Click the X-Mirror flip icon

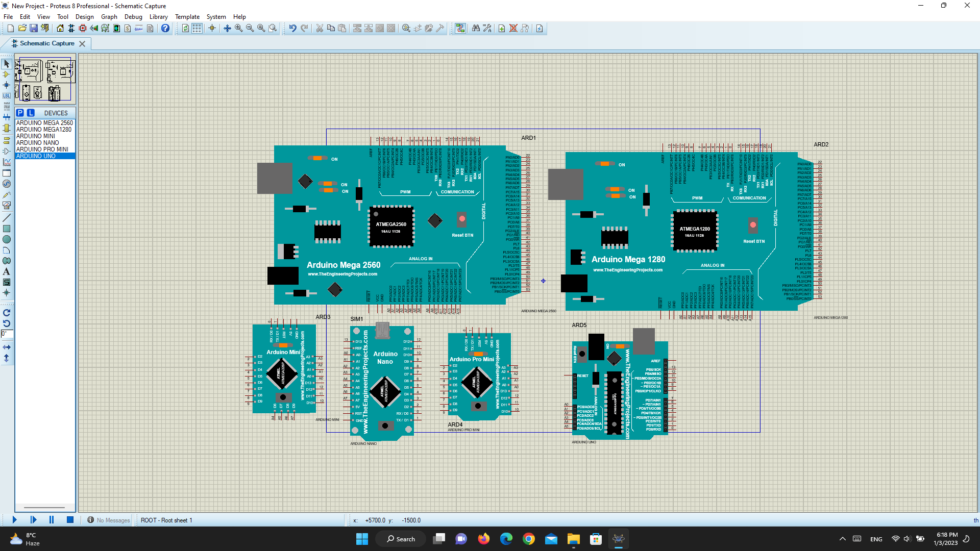point(7,347)
